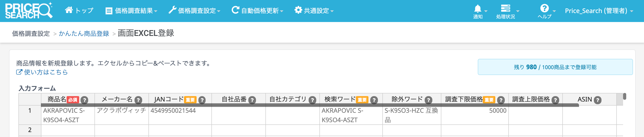This screenshot has height=137, width=644.
Task: Open the 使い方はこちら link
Action: 42,72
